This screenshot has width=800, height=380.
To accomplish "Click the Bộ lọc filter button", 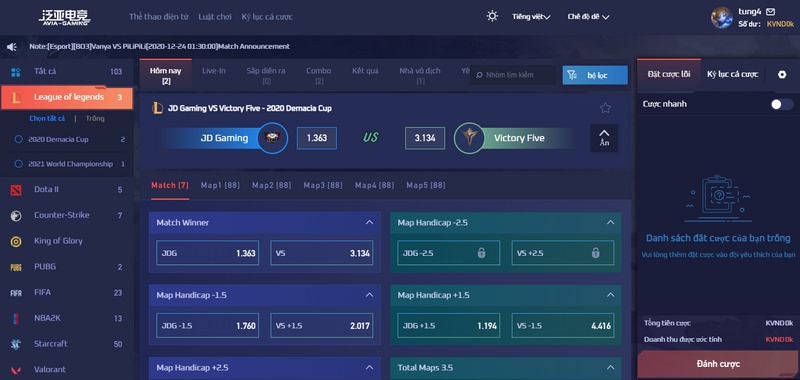I will coord(595,75).
